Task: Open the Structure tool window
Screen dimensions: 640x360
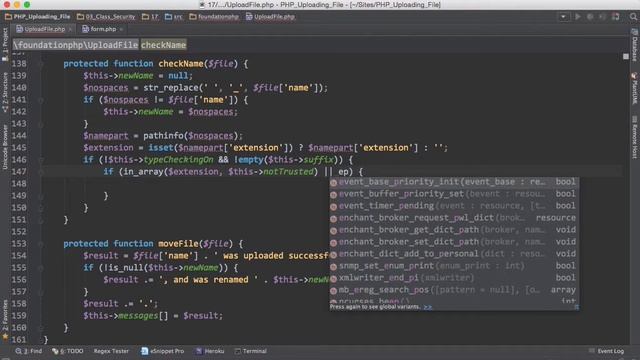Action: (5, 93)
